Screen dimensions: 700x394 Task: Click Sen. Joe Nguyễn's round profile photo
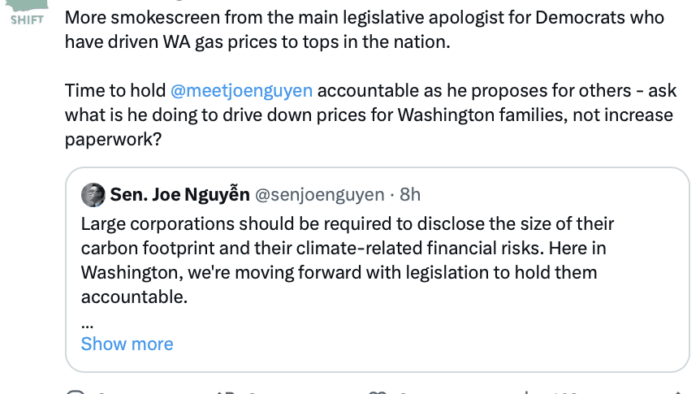[93, 195]
